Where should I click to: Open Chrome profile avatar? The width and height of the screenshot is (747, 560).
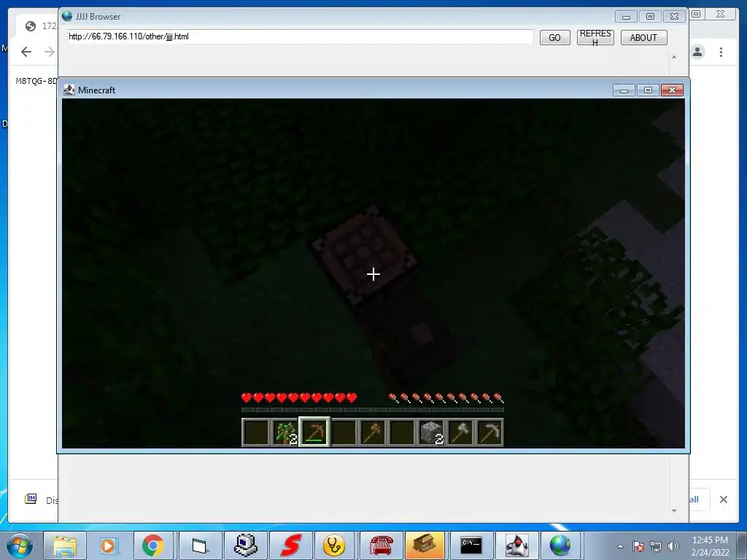click(697, 52)
